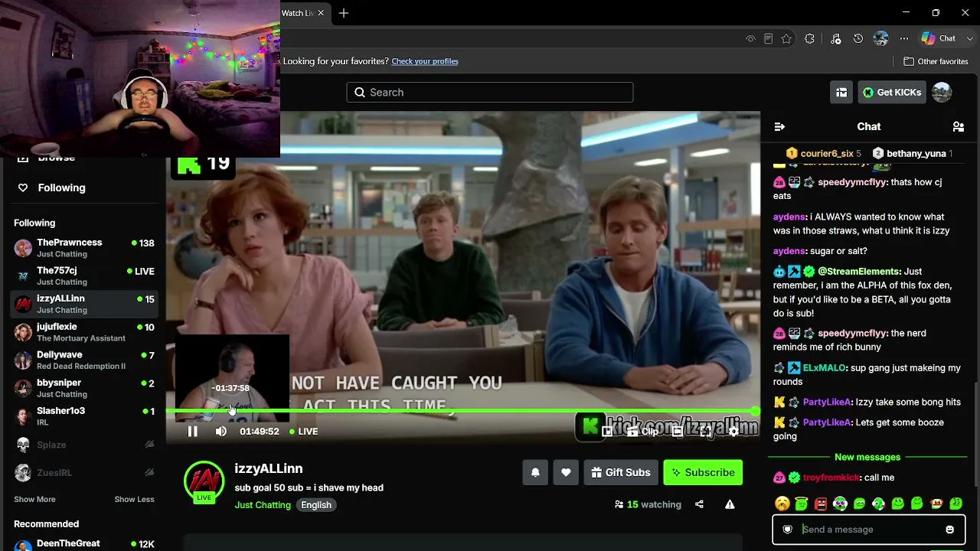
Task: Add page to favorites star
Action: (786, 39)
